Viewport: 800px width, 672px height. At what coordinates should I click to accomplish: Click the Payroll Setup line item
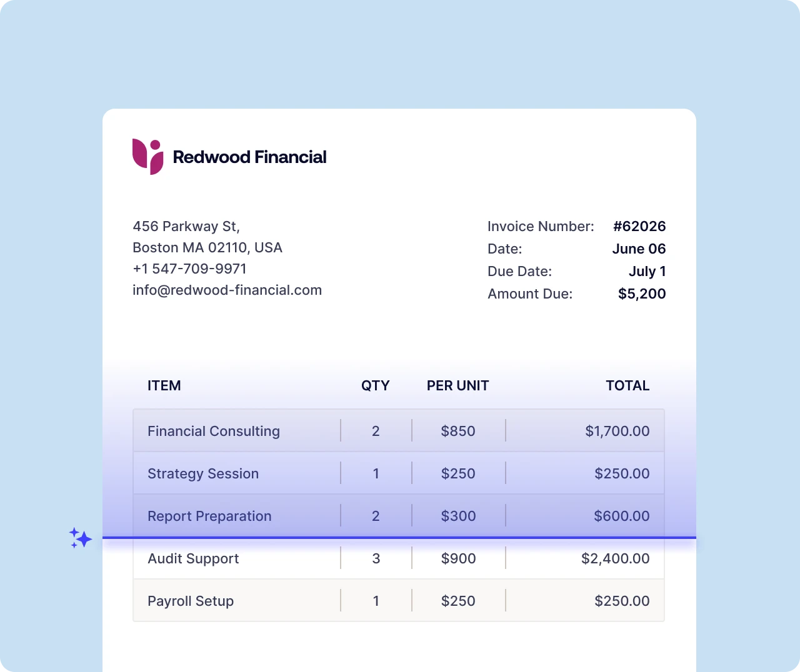pyautogui.click(x=191, y=601)
